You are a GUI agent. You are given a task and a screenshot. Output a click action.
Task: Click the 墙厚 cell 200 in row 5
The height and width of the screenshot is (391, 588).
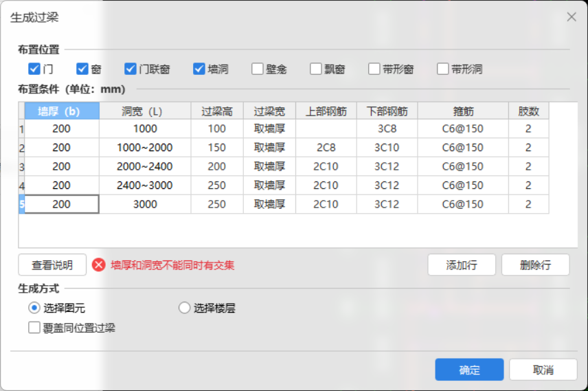[62, 204]
